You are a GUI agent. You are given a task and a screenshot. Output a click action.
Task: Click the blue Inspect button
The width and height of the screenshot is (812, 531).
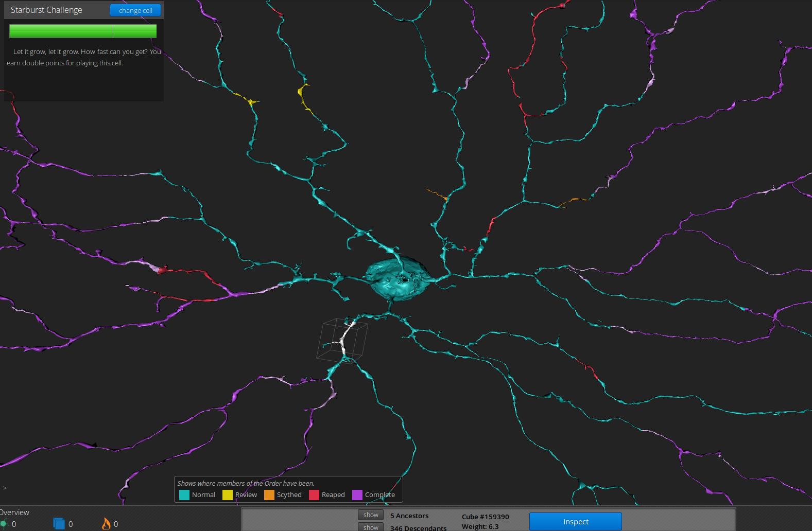[x=576, y=522]
